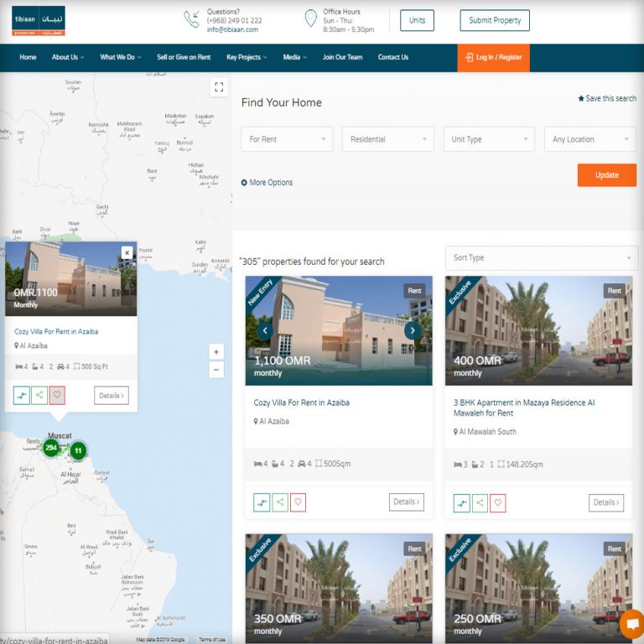Open the Key Projects menu
The height and width of the screenshot is (644, 644).
tap(247, 58)
